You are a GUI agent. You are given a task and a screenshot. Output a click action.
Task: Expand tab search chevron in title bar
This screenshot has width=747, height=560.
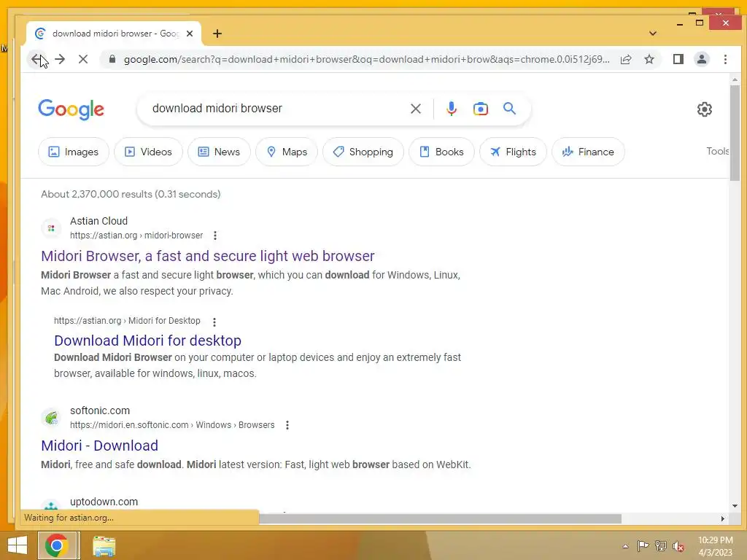653,34
